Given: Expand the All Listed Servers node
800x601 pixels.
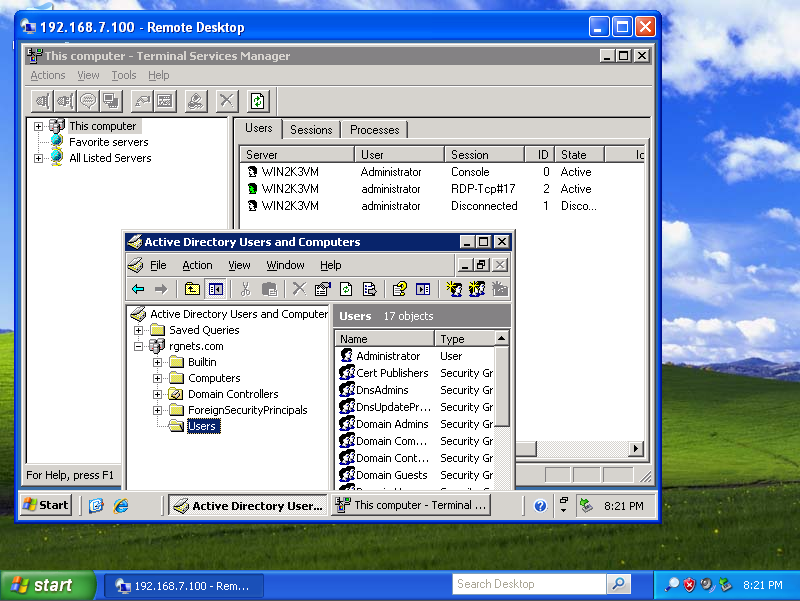Looking at the screenshot, I should 38,158.
